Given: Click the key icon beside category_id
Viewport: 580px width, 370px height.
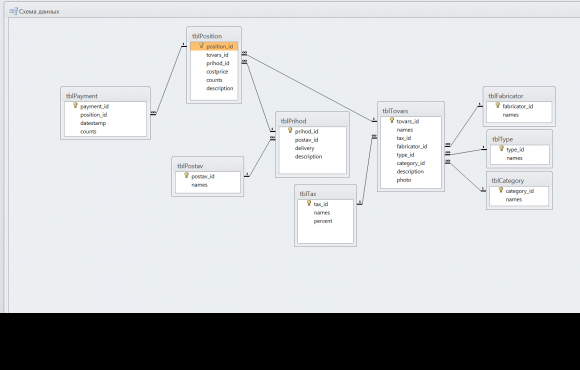Looking at the screenshot, I should point(501,190).
